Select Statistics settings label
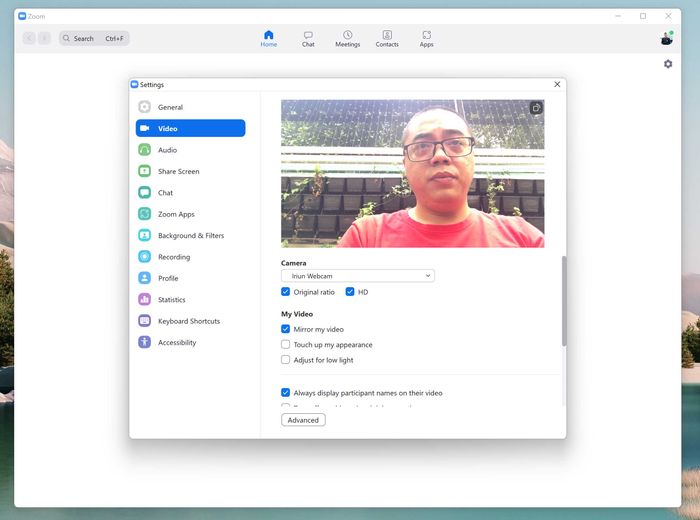The height and width of the screenshot is (520, 700). pyautogui.click(x=171, y=300)
